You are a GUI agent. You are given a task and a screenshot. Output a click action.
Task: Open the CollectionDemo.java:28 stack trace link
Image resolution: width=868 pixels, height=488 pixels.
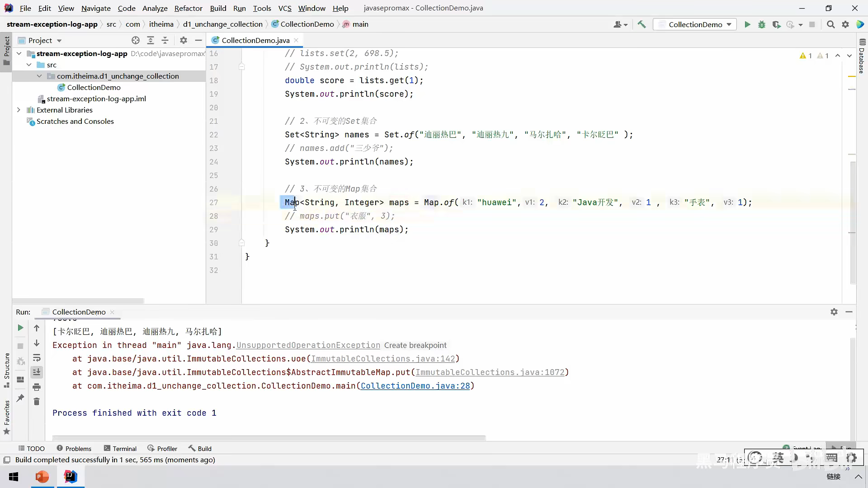415,385
